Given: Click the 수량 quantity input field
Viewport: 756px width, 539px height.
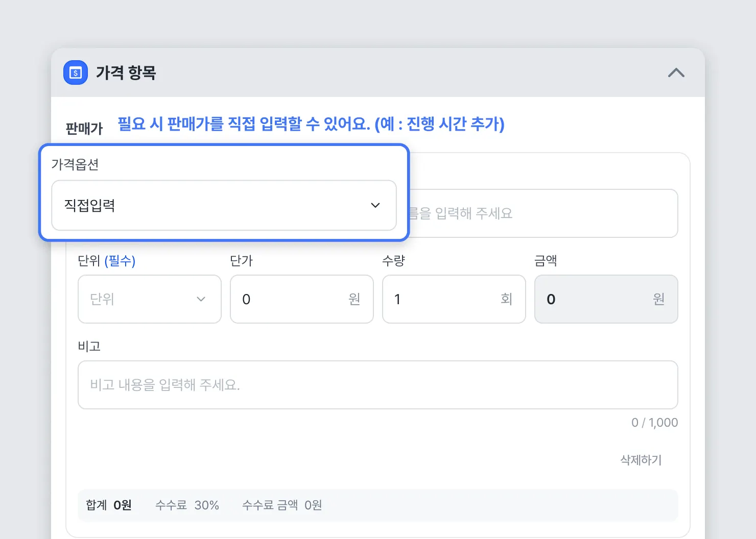Looking at the screenshot, I should coord(444,299).
